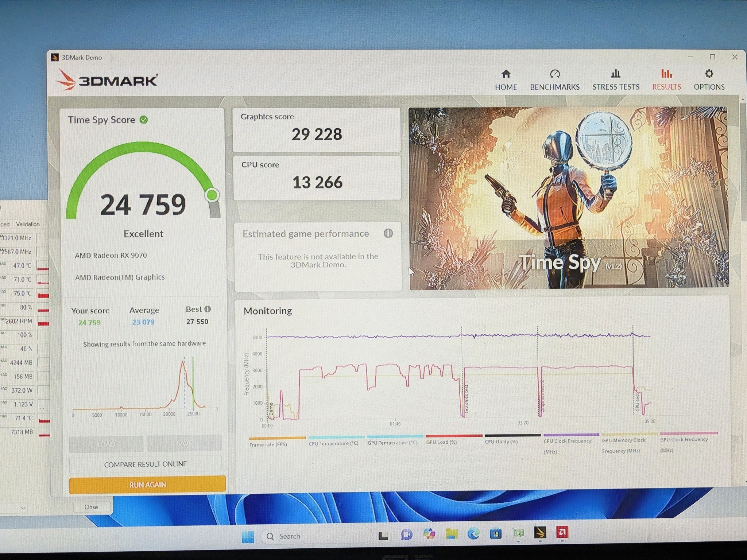747x560 pixels.
Task: Launch Microsoft Edge from the taskbar
Action: click(x=473, y=534)
